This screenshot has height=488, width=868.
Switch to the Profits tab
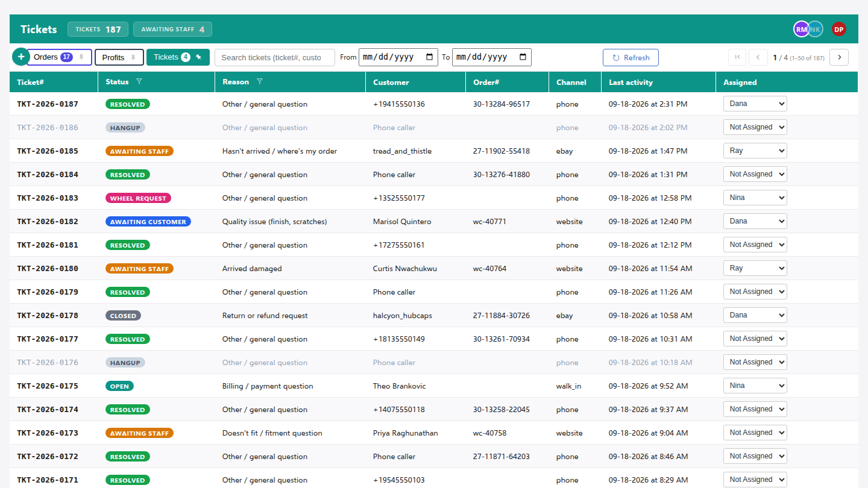click(x=119, y=57)
